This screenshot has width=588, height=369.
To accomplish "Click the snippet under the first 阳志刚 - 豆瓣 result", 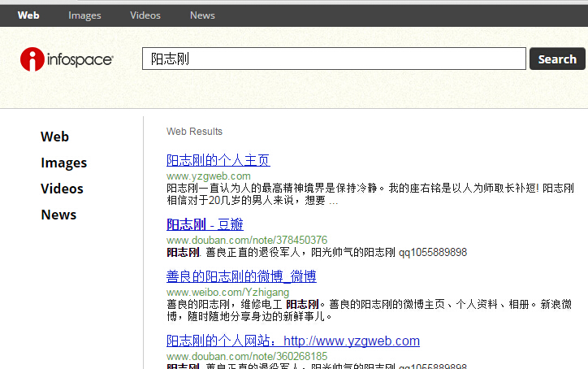I will 317,252.
